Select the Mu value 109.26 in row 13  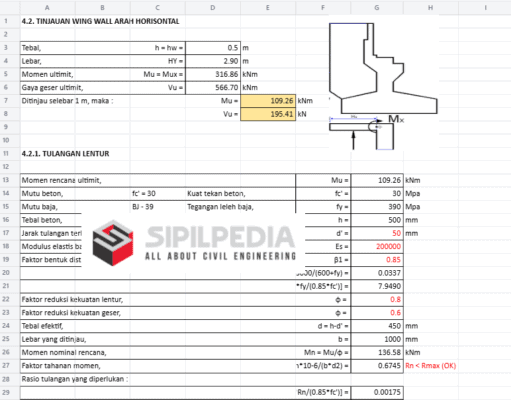click(377, 180)
